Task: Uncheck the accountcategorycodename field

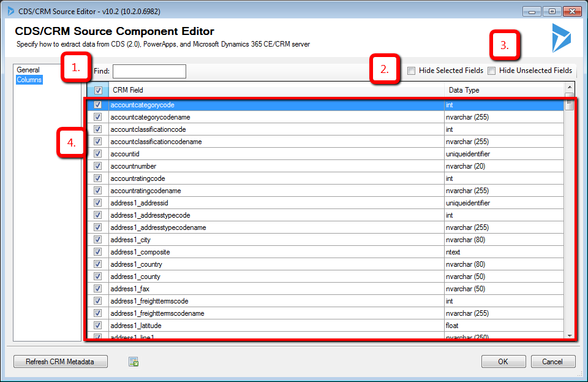Action: point(97,117)
